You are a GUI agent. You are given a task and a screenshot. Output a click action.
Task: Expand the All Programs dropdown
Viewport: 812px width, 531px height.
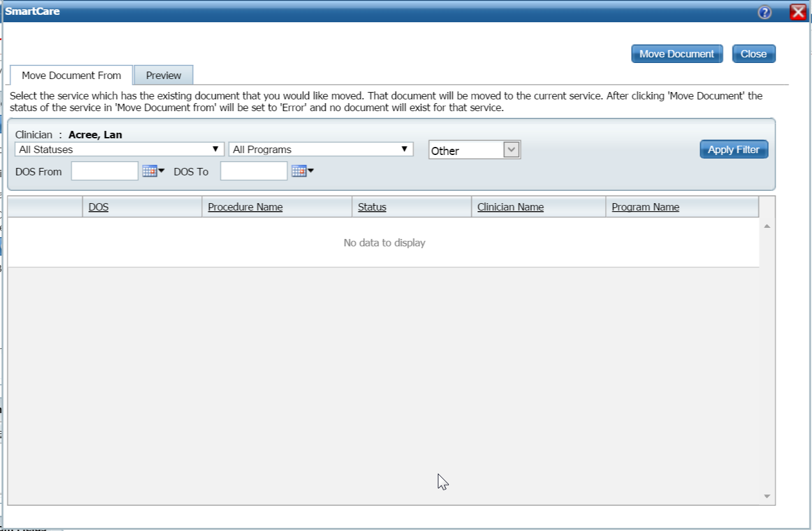320,149
